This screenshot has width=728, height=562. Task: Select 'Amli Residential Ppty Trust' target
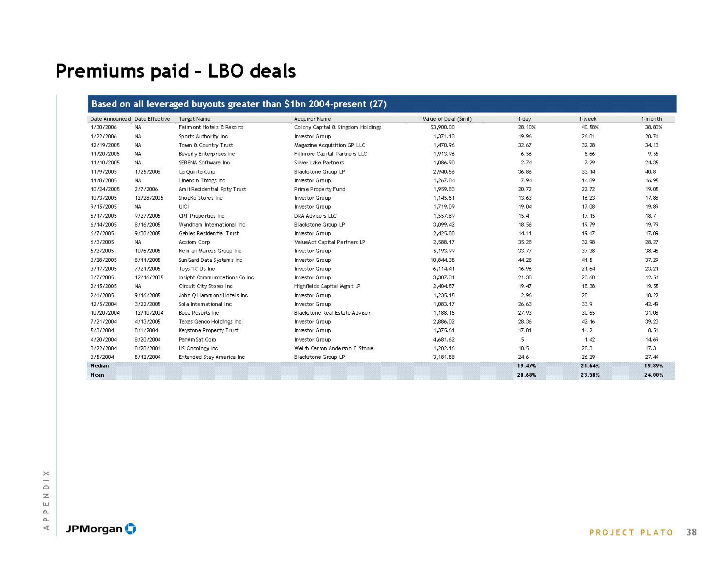tap(212, 189)
